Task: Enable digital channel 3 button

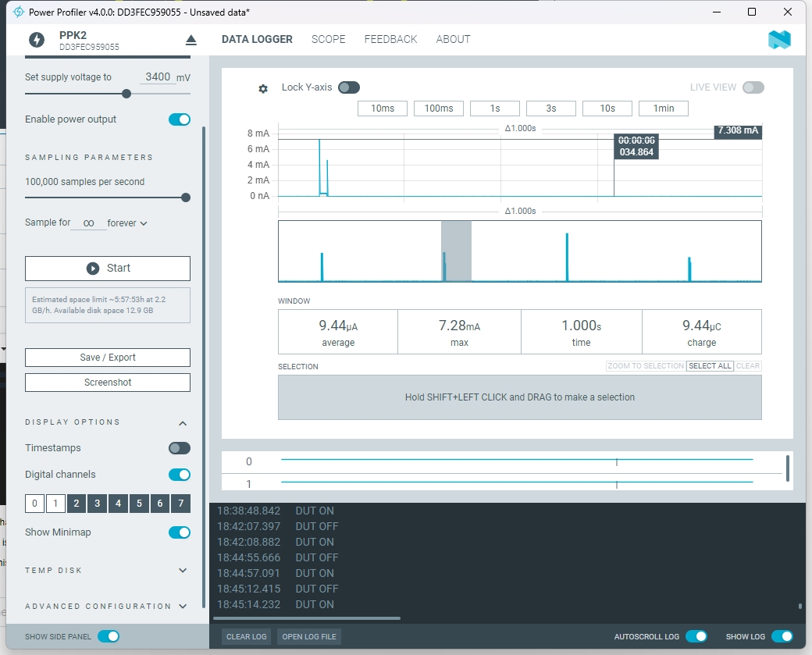Action: [98, 504]
